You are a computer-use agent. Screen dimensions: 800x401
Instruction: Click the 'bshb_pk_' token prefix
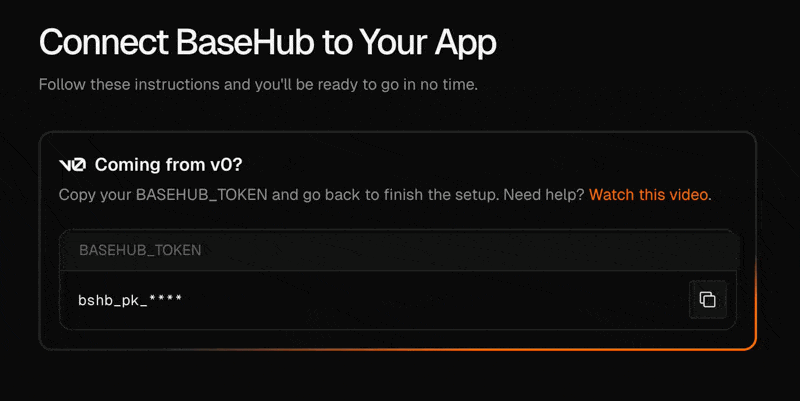tap(113, 300)
